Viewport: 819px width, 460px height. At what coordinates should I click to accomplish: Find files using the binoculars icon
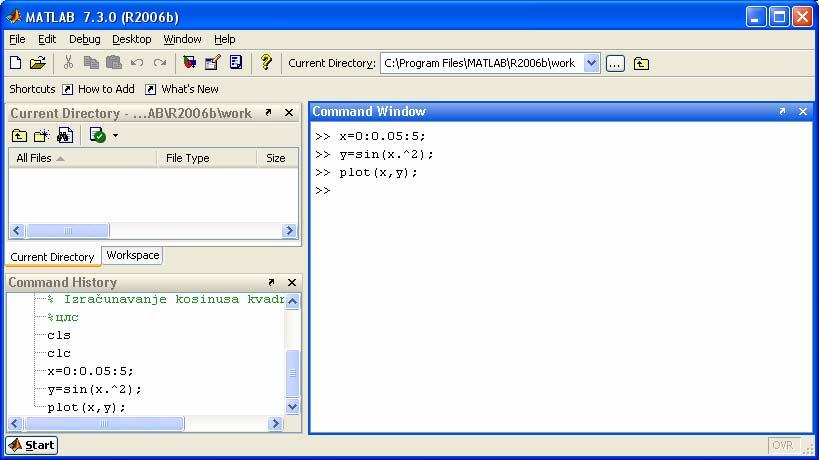coord(65,136)
